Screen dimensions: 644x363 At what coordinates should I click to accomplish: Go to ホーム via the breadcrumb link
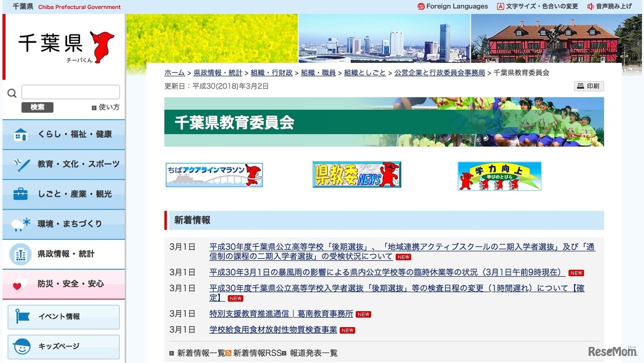(x=174, y=72)
